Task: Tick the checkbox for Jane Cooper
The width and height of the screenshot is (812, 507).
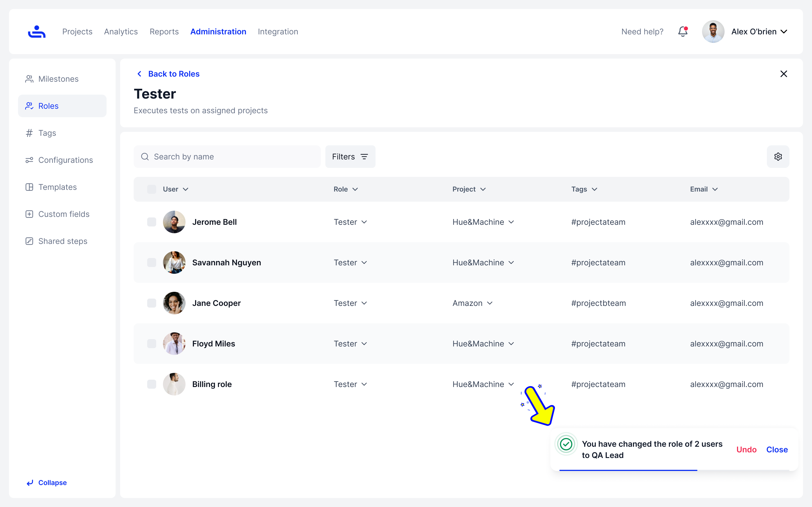Action: click(152, 303)
